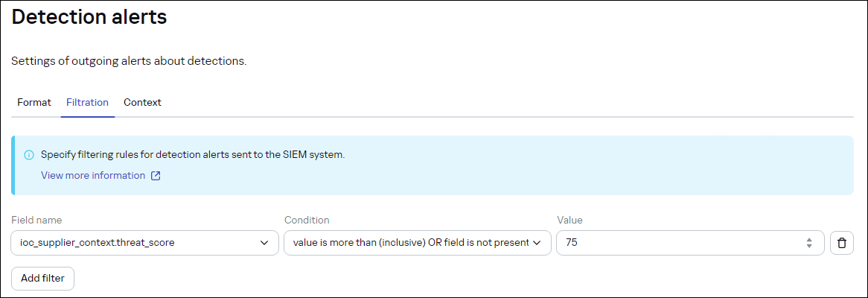Expand the Condition chevron arrow
The width and height of the screenshot is (868, 298).
click(x=537, y=243)
